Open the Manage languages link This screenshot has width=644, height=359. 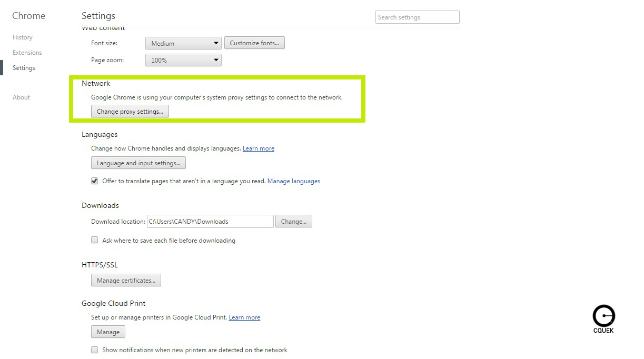[294, 181]
